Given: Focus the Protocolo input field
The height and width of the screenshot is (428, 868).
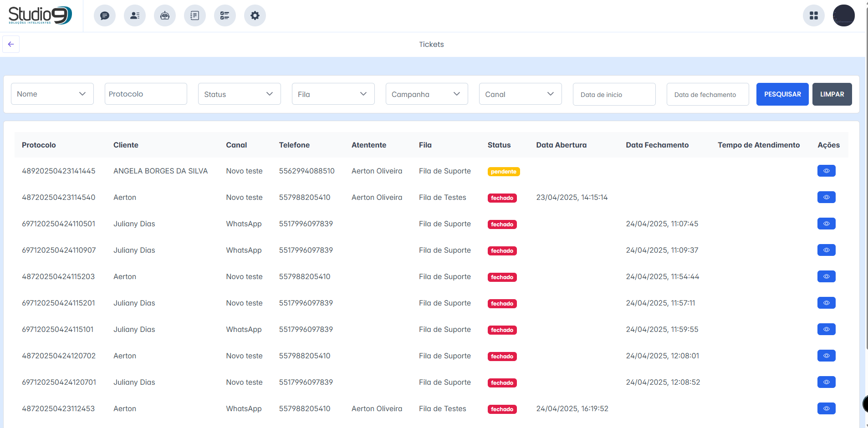Looking at the screenshot, I should (x=146, y=94).
